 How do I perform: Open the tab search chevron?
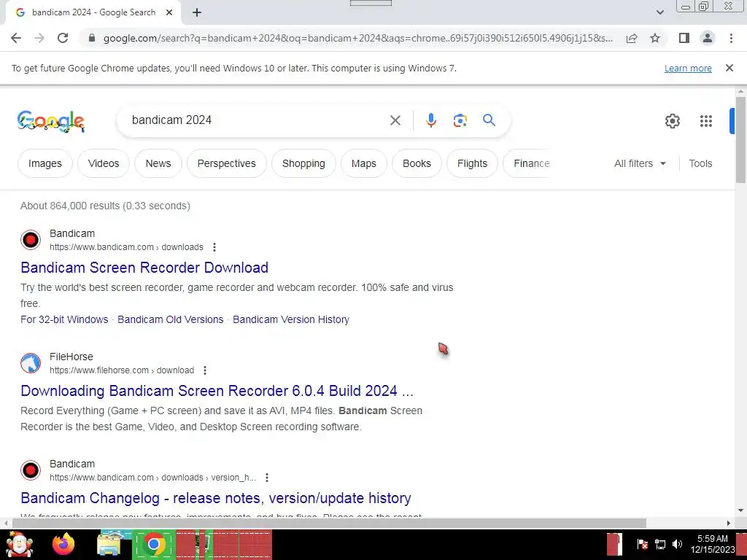659,12
